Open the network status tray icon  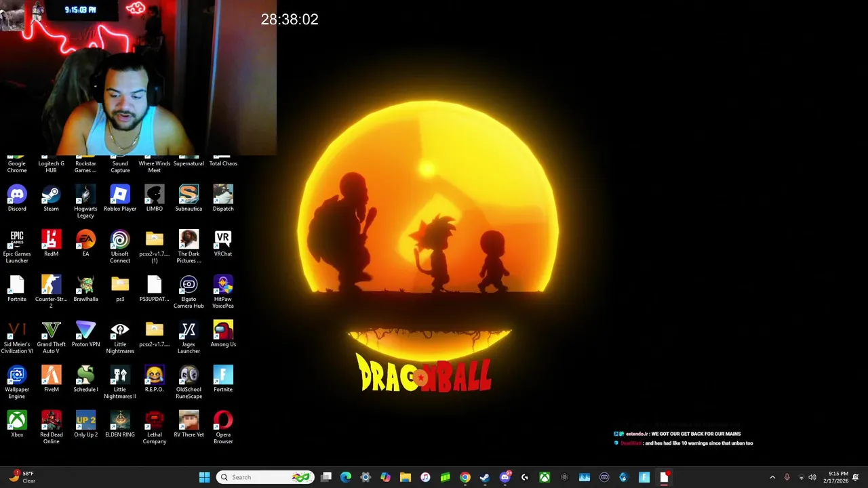pos(801,477)
